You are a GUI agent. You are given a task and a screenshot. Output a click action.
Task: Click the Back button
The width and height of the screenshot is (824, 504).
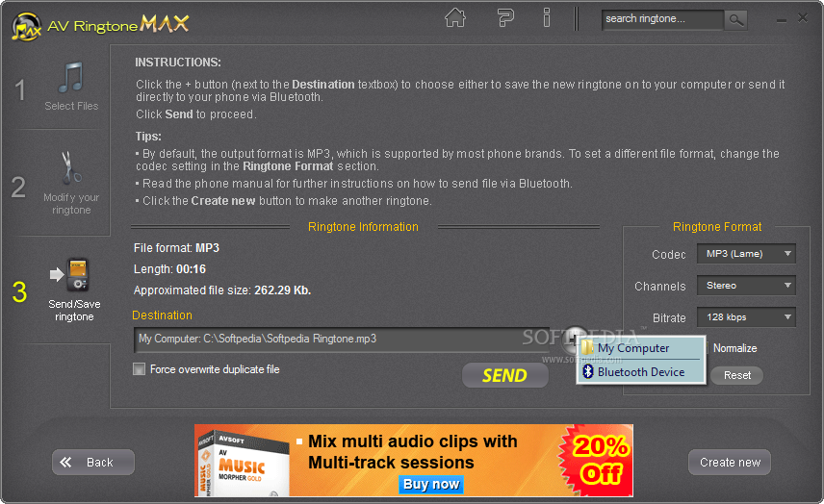pyautogui.click(x=93, y=462)
